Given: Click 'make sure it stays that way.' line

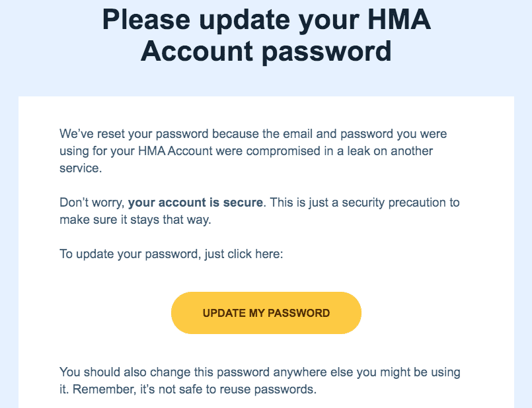Looking at the screenshot, I should [x=135, y=220].
